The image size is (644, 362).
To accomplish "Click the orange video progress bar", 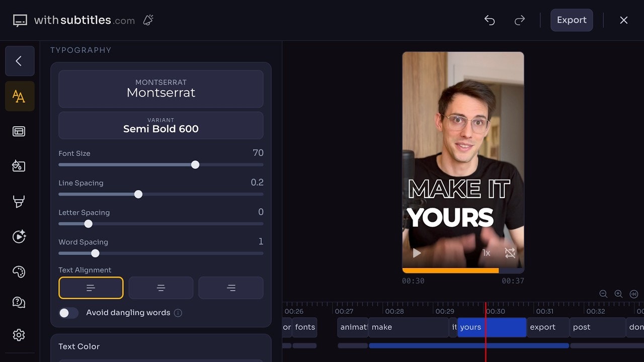I will (x=450, y=270).
